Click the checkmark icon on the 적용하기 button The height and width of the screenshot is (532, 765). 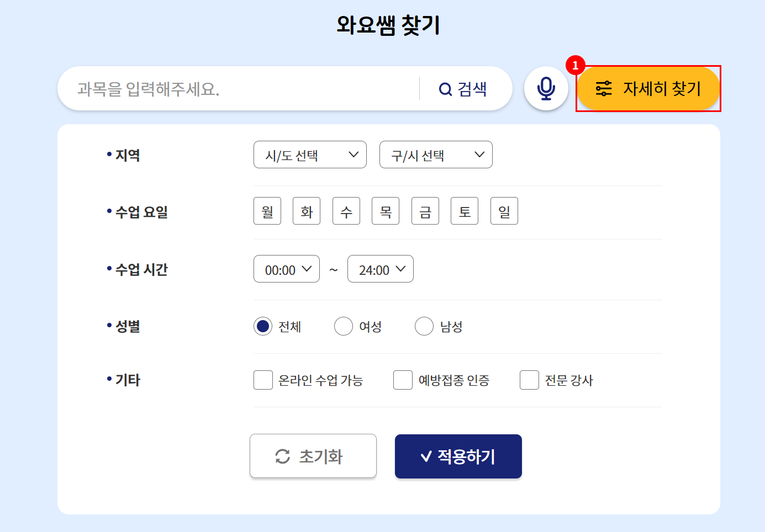tap(426, 456)
